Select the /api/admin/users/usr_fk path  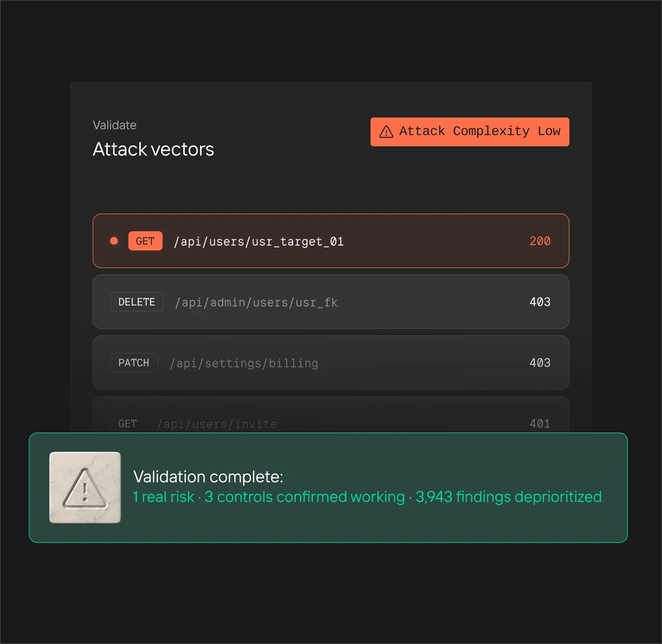coord(256,303)
